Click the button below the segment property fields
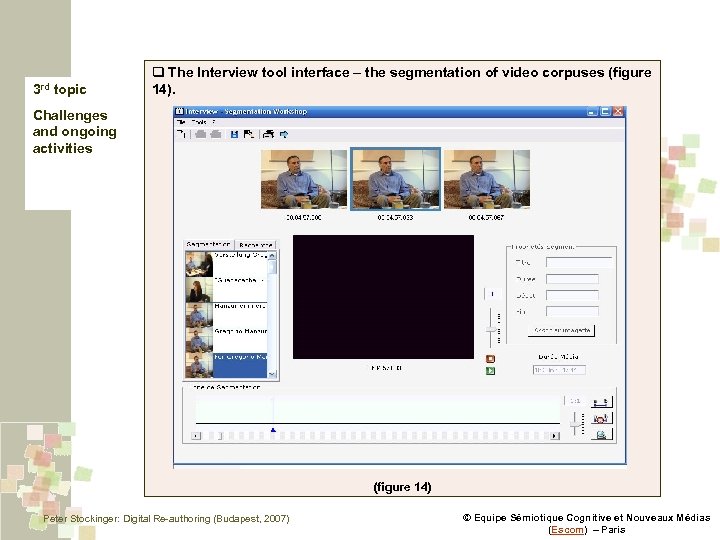 (x=561, y=330)
